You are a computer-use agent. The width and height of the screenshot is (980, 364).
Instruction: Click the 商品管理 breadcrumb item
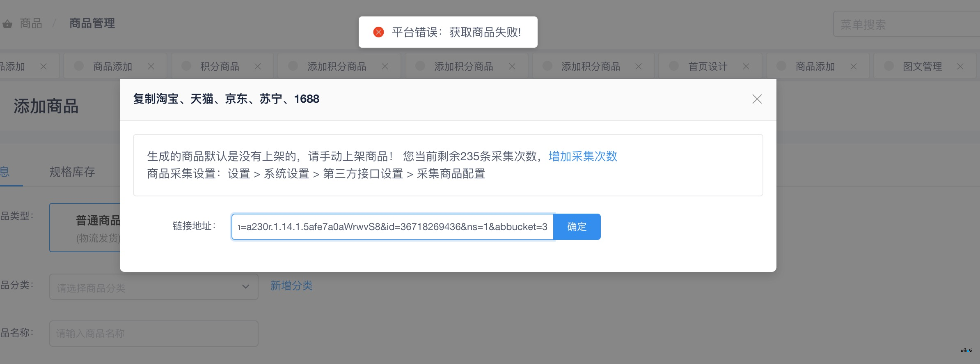[x=92, y=23]
